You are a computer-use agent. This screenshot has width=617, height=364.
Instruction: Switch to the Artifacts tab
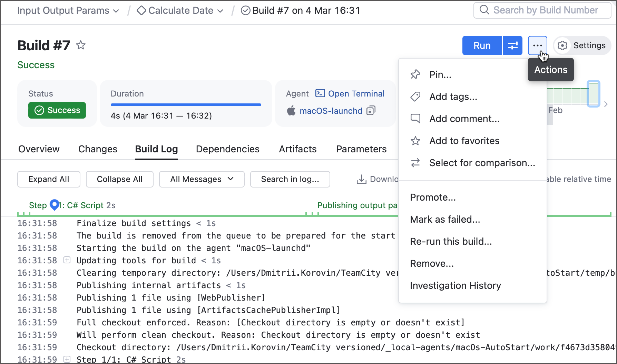click(297, 149)
